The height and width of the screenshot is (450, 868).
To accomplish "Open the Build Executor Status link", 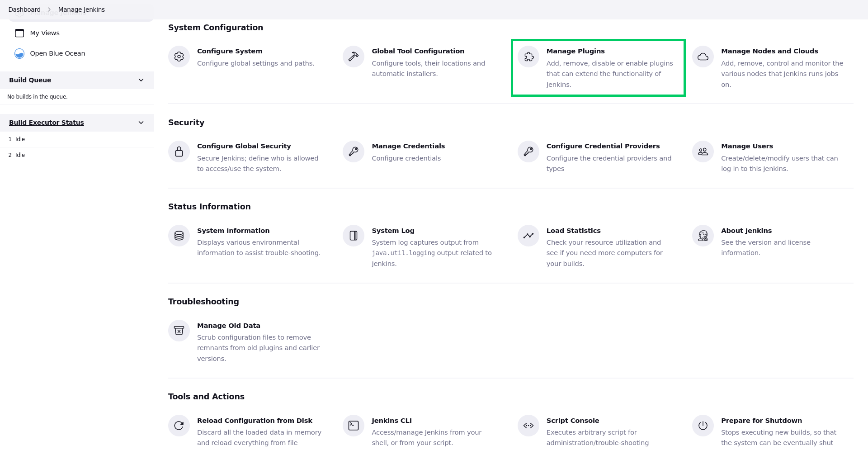I will (47, 123).
